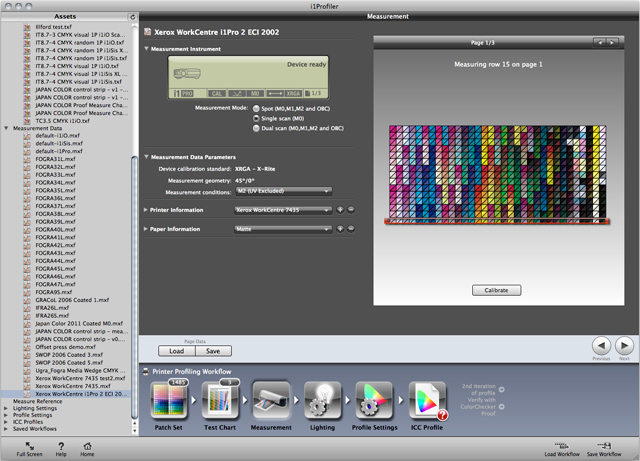640x461 pixels.
Task: Select default-i1Pro.mxf
Action: pos(59,151)
